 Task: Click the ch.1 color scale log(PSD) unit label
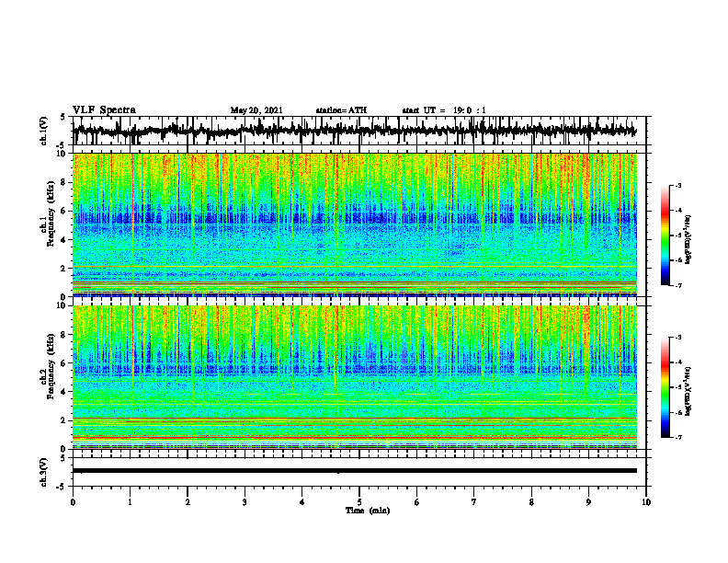(x=688, y=240)
